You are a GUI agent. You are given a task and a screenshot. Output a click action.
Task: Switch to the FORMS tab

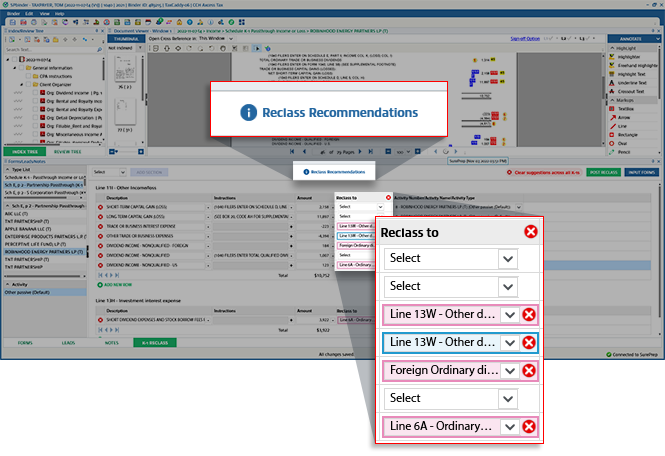tap(25, 343)
